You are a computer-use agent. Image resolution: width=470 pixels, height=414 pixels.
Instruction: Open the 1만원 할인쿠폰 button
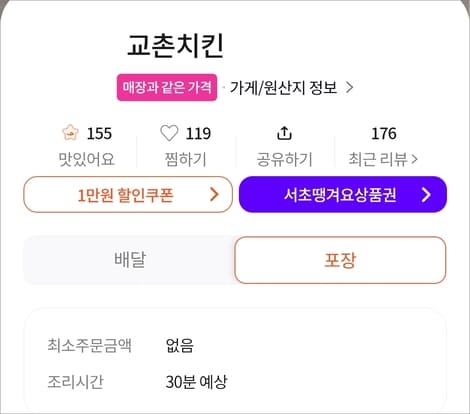128,195
